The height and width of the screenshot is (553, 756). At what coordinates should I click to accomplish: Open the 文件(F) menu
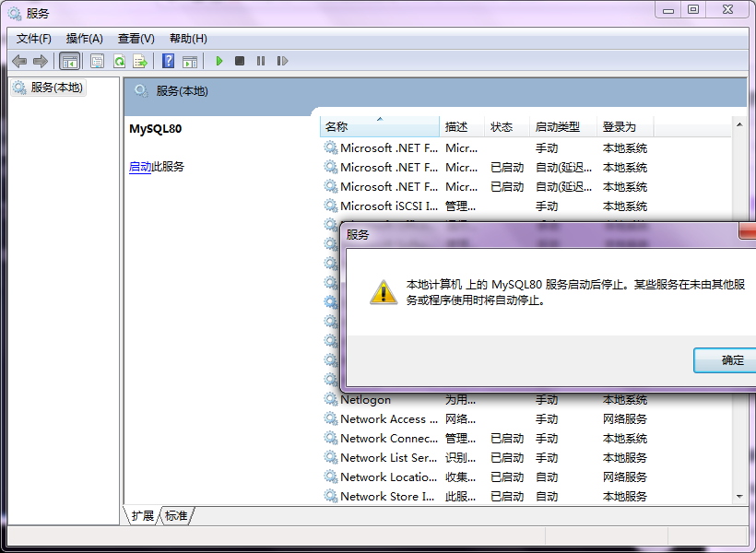pos(34,39)
